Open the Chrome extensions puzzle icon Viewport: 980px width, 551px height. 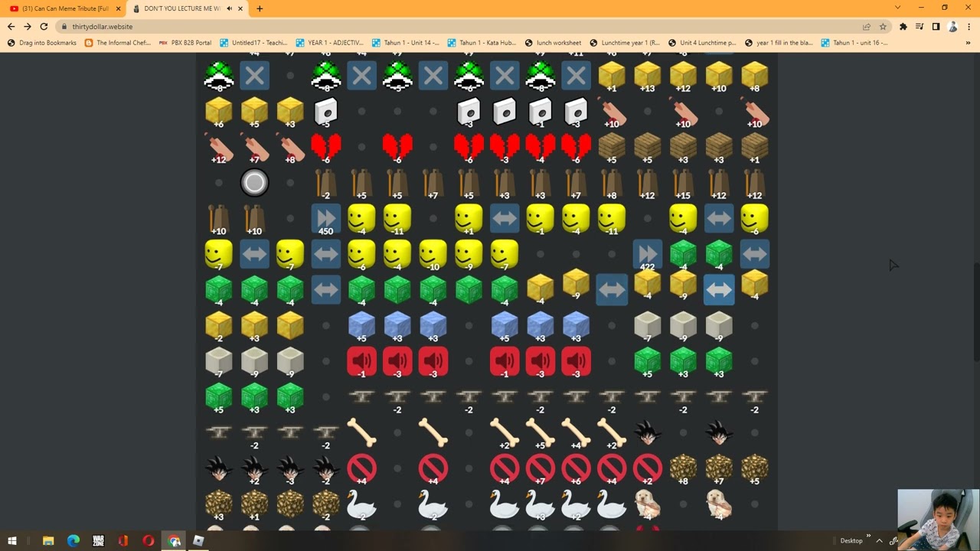point(903,26)
